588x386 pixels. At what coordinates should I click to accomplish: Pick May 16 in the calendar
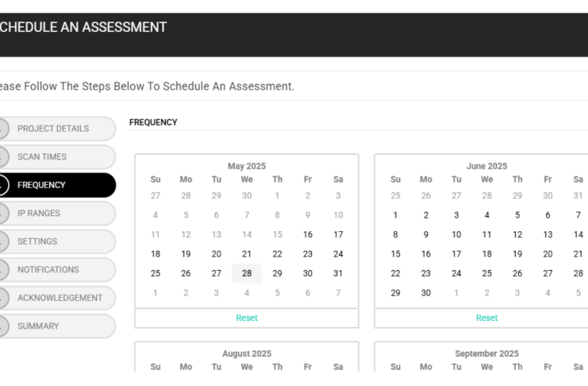pyautogui.click(x=308, y=234)
